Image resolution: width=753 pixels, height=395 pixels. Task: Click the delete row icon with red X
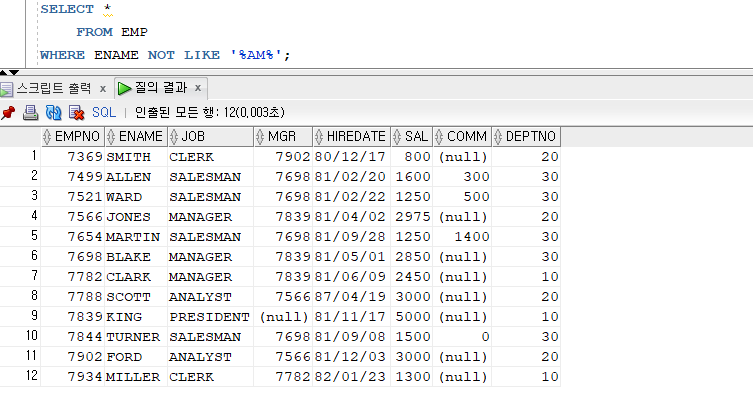(76, 112)
